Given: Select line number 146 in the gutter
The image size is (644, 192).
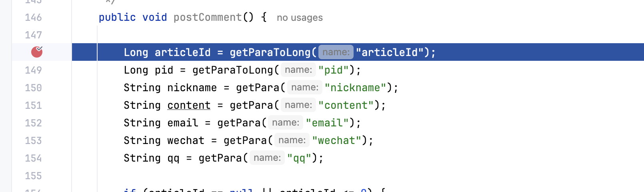Looking at the screenshot, I should pyautogui.click(x=33, y=17).
